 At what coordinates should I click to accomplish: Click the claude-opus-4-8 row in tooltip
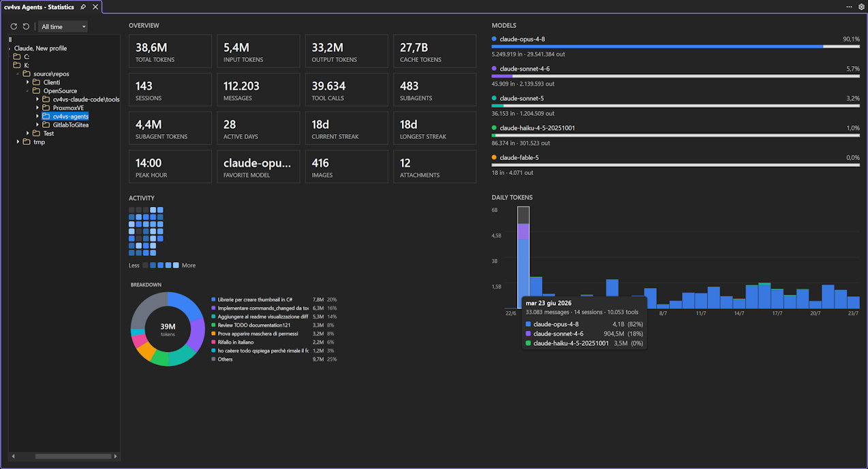585,324
